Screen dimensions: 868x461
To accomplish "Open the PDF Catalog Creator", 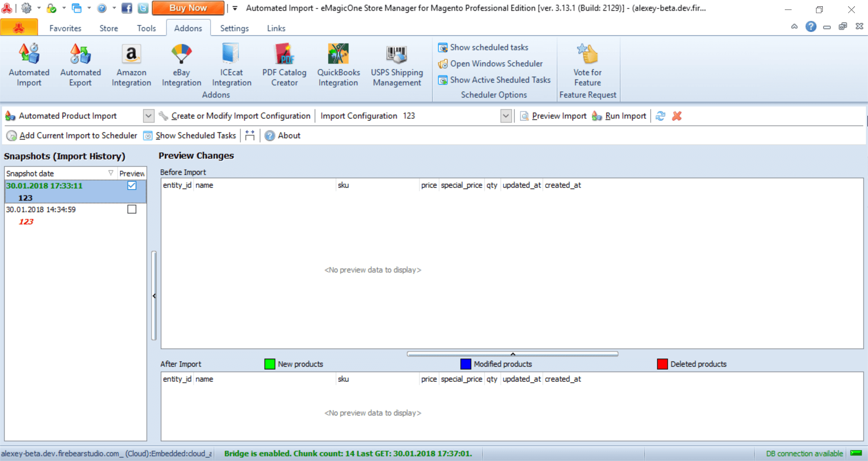I will coord(284,65).
